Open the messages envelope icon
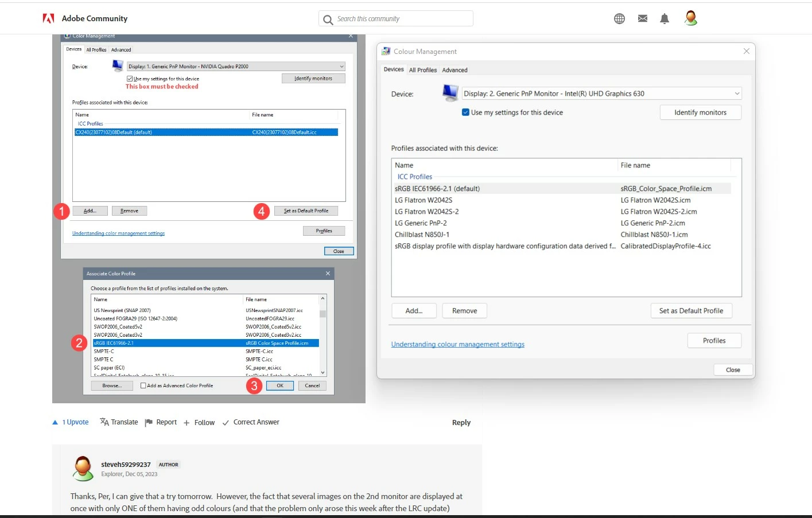Viewport: 812px width, 518px height. pos(643,18)
